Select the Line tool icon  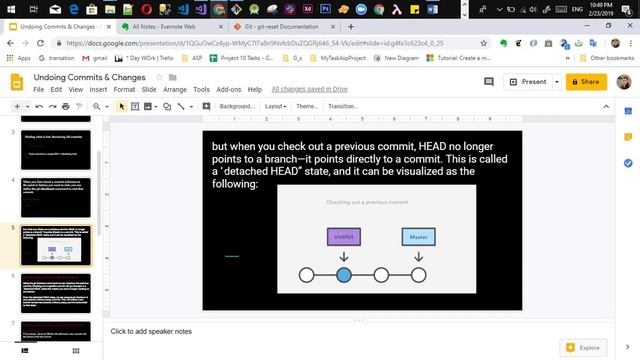[x=181, y=107]
